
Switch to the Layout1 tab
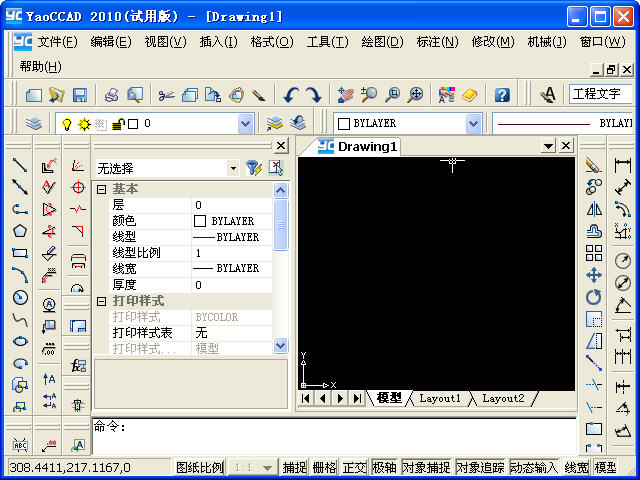[440, 398]
